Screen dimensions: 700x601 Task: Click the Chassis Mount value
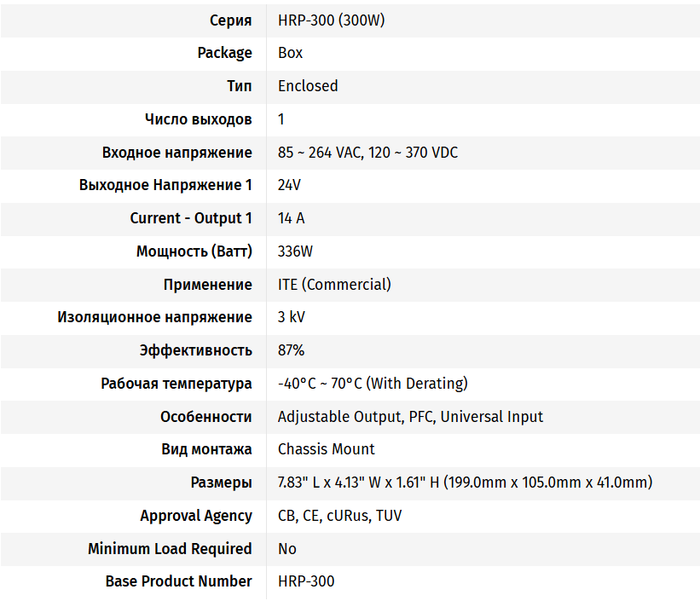coord(326,449)
